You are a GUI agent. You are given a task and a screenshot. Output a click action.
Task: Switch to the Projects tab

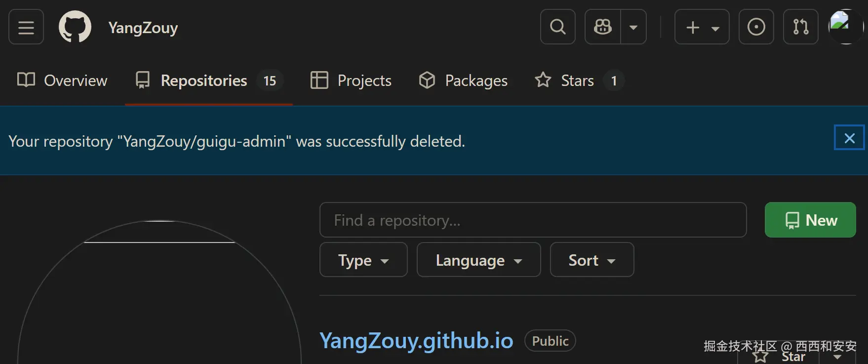(x=351, y=81)
